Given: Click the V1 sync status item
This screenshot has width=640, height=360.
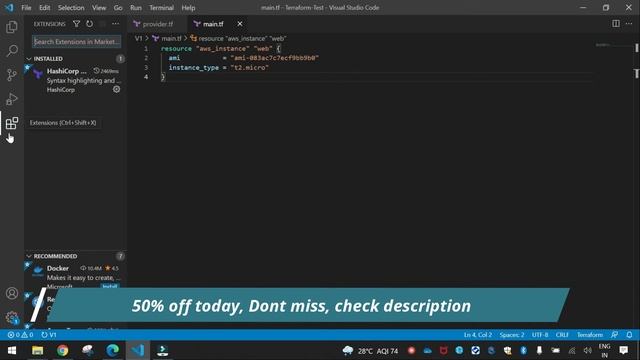Looking at the screenshot, I should point(49,335).
